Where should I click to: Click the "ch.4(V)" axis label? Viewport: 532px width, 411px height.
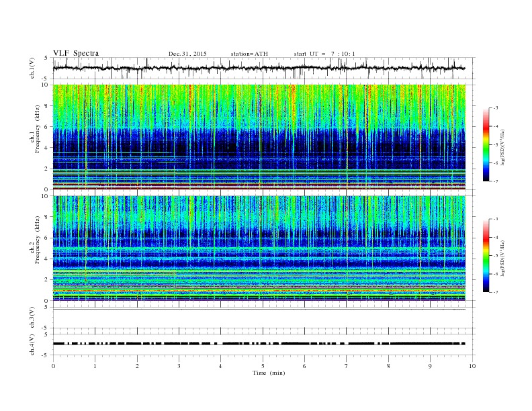[32, 345]
